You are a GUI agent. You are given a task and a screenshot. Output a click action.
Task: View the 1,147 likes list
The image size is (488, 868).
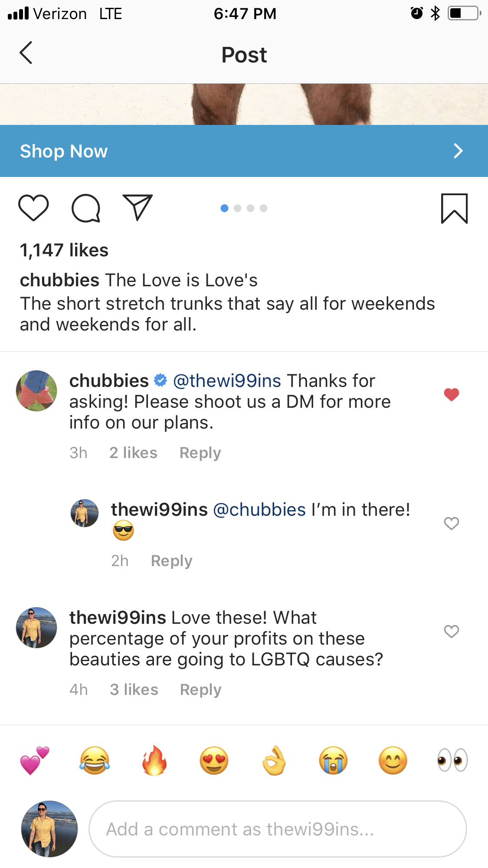pyautogui.click(x=64, y=250)
